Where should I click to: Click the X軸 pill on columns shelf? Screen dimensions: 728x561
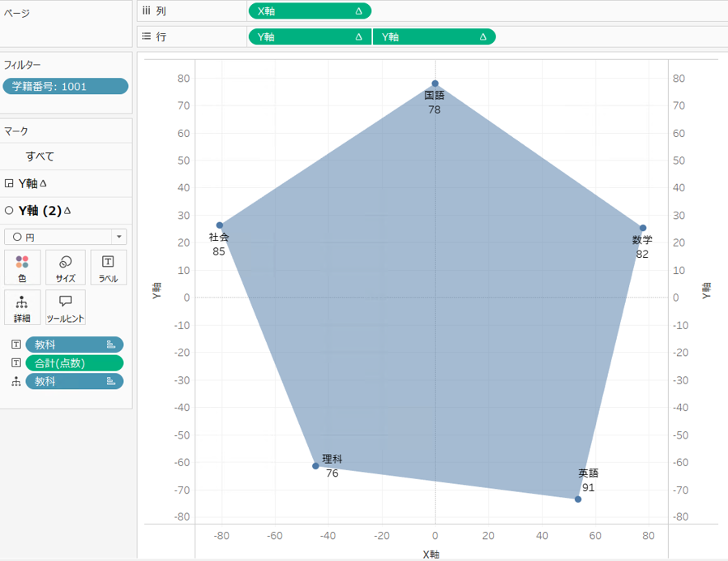pos(308,11)
